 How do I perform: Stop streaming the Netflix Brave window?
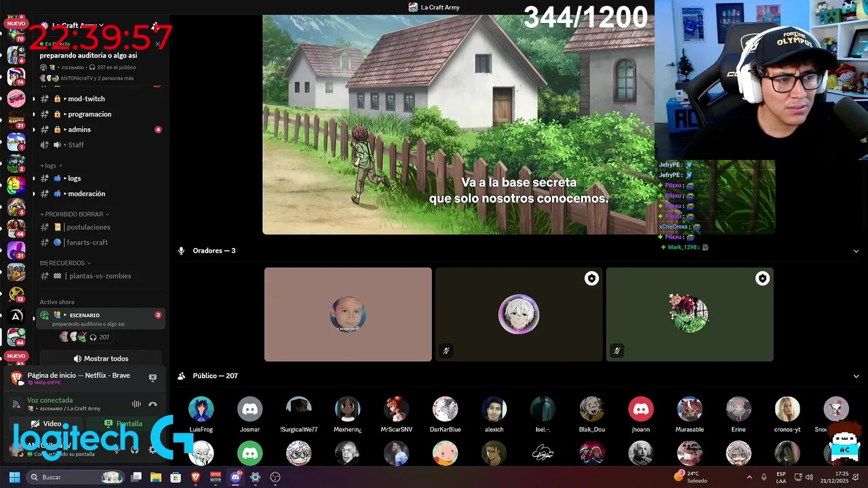(x=153, y=378)
